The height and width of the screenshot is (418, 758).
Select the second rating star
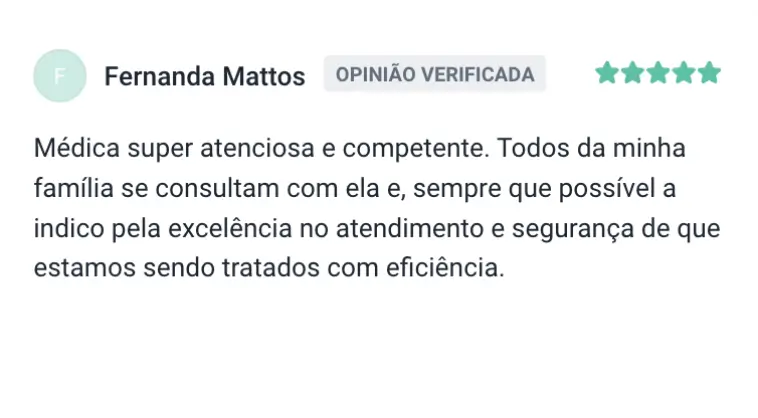pyautogui.click(x=632, y=73)
